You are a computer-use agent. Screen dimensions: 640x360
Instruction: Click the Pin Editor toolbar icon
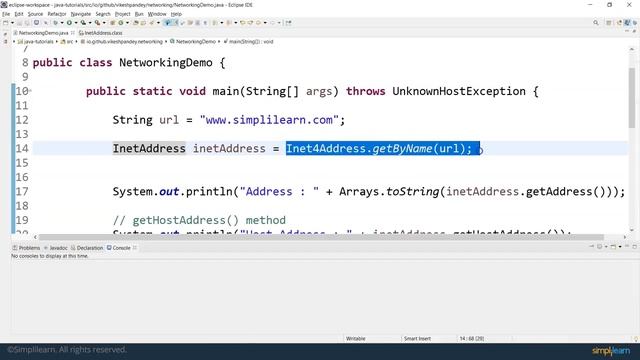coord(289,23)
